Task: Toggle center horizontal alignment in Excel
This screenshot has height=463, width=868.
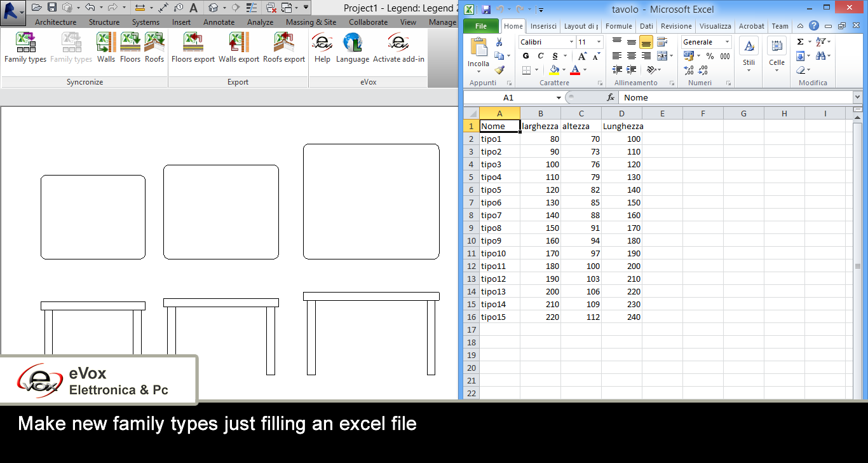Action: click(632, 55)
